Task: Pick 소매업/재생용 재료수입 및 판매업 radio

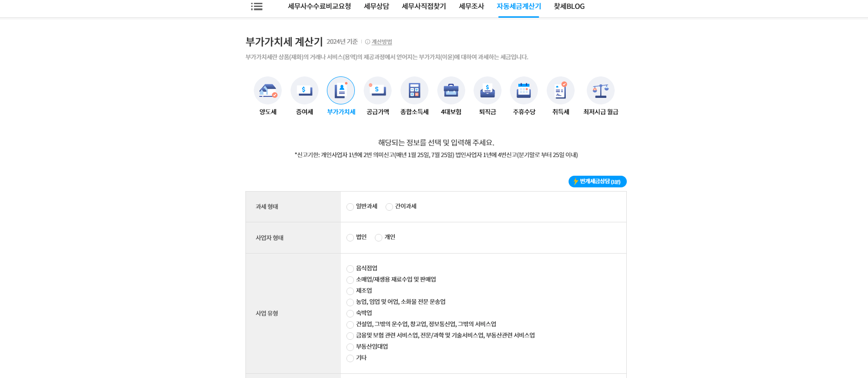Action: click(350, 280)
